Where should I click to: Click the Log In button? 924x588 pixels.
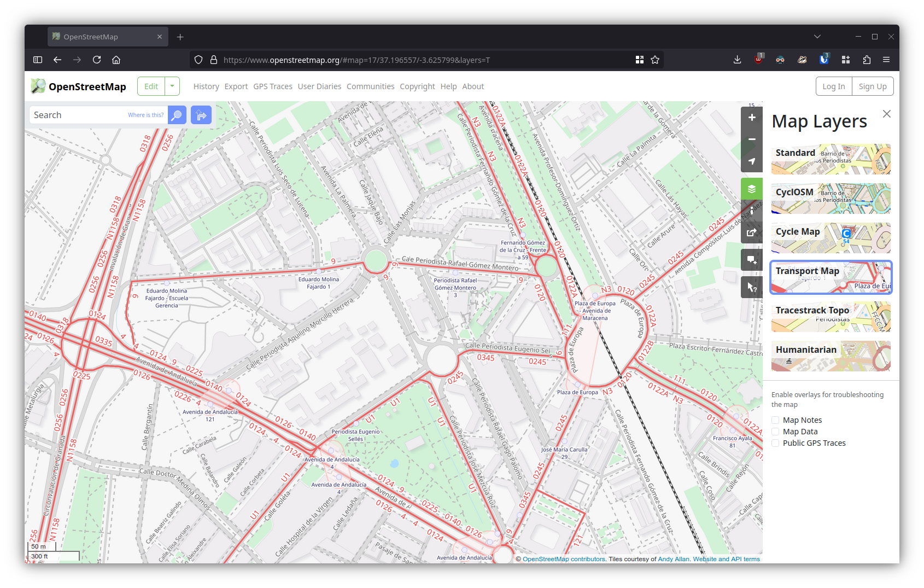coord(834,86)
